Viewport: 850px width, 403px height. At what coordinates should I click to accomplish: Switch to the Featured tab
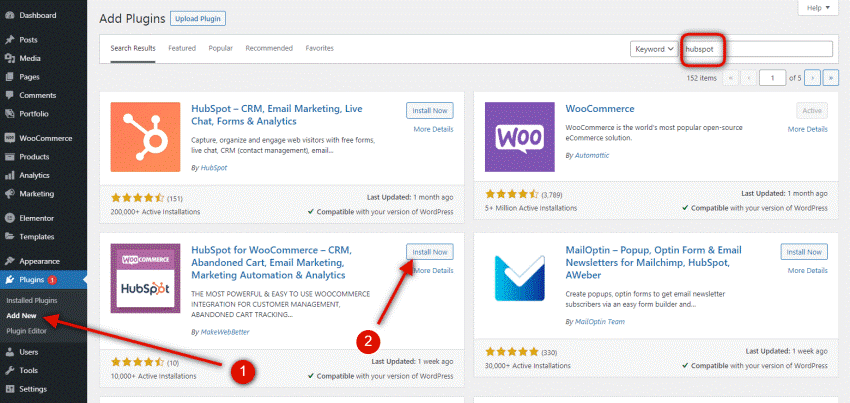pos(182,48)
